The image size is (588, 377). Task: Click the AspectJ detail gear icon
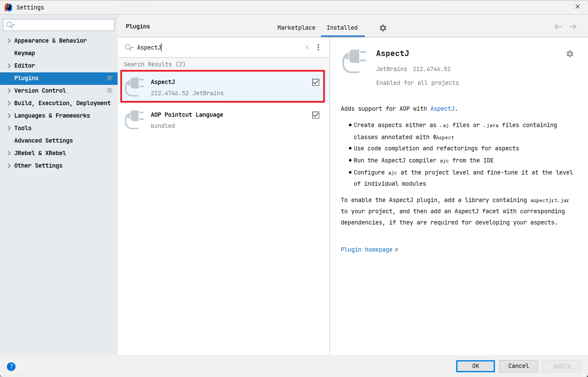click(x=570, y=54)
